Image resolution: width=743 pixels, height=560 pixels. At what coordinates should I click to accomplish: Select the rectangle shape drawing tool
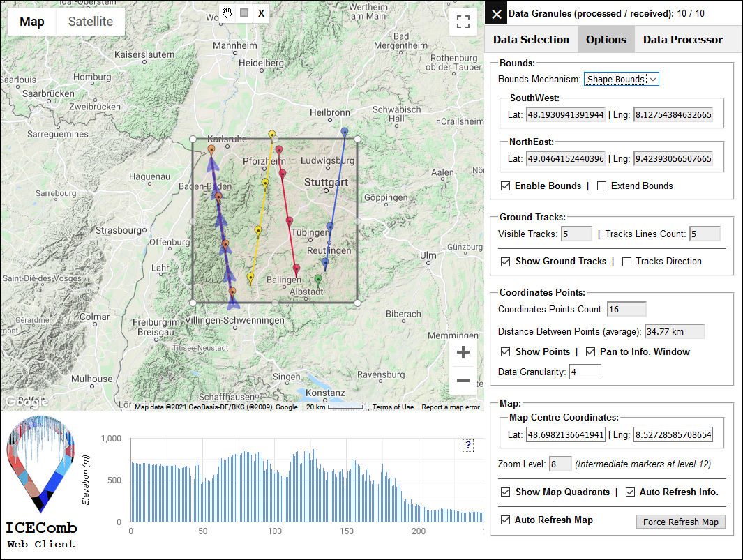[x=244, y=13]
